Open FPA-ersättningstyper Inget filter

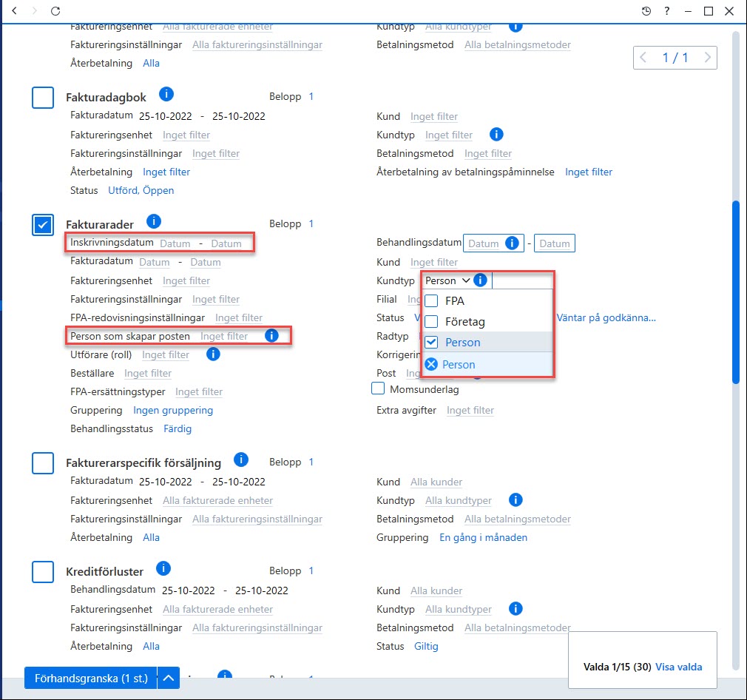[x=199, y=391]
